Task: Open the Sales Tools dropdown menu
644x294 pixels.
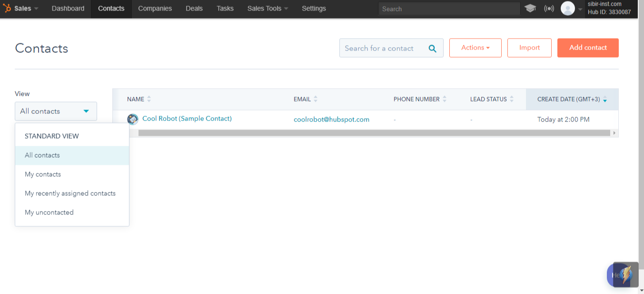Action: click(268, 8)
